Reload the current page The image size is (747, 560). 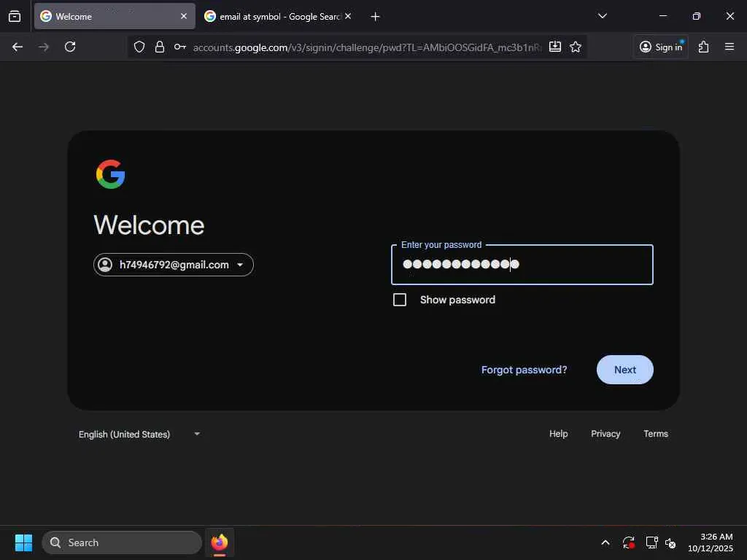pos(70,47)
